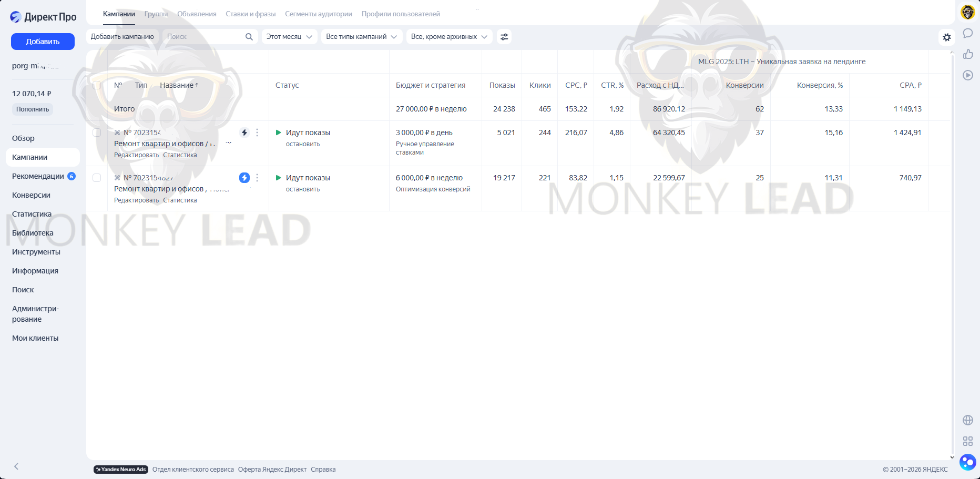Click the play video icon in right sidebar

click(967, 75)
